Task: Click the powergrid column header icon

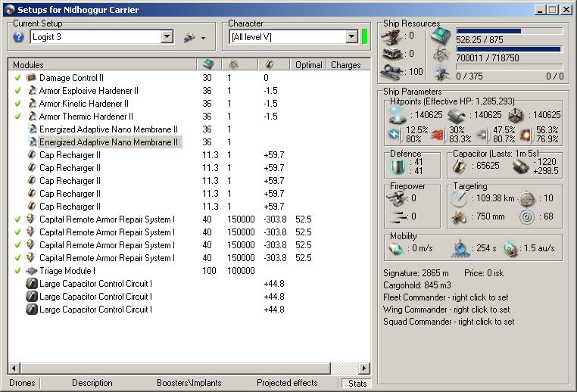Action: point(233,65)
